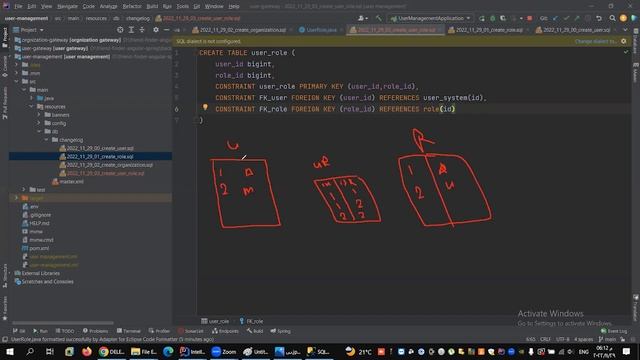Open the Spring tool window
Screen dimensions: 640x360
280,331
